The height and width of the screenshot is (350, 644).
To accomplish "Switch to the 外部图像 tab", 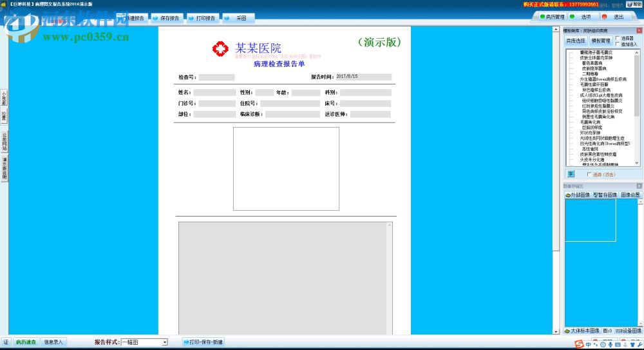I will tap(578, 195).
